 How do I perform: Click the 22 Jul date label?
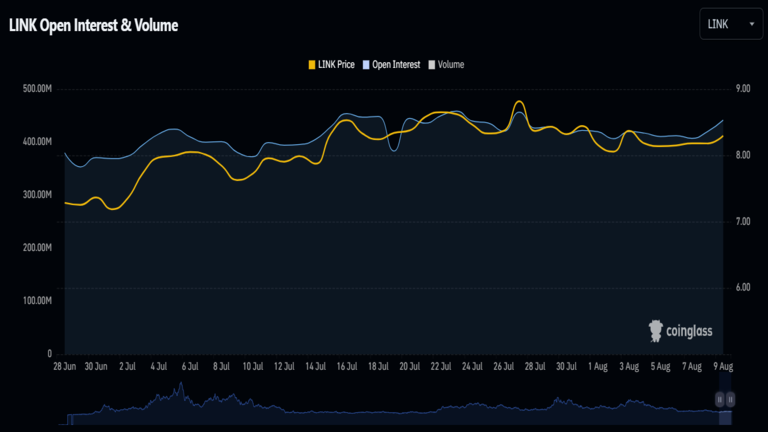(x=441, y=366)
